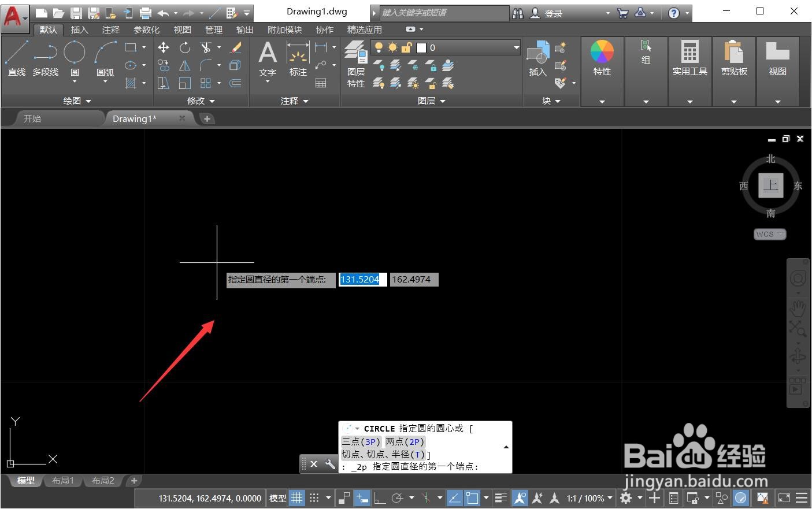812x509 pixels.
Task: Expand the 修改 panel dropdown
Action: coord(201,101)
